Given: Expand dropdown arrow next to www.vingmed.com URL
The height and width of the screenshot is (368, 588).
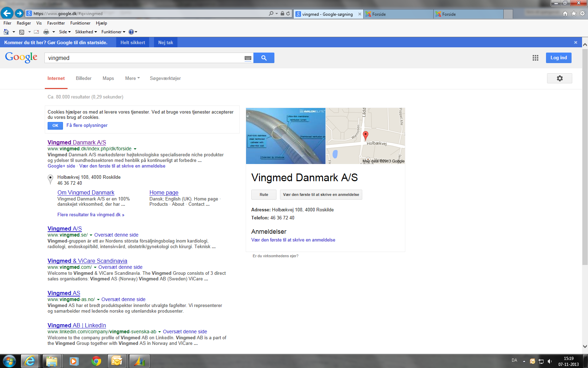Looking at the screenshot, I should (95, 267).
